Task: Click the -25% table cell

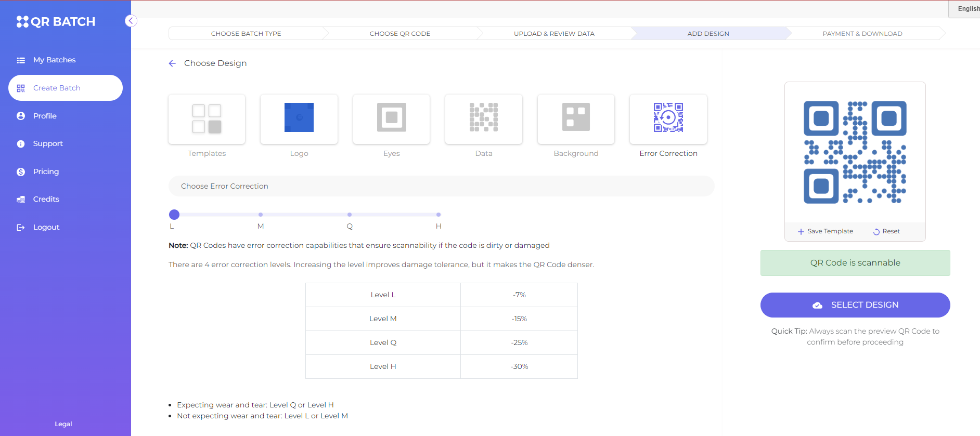Action: (519, 342)
